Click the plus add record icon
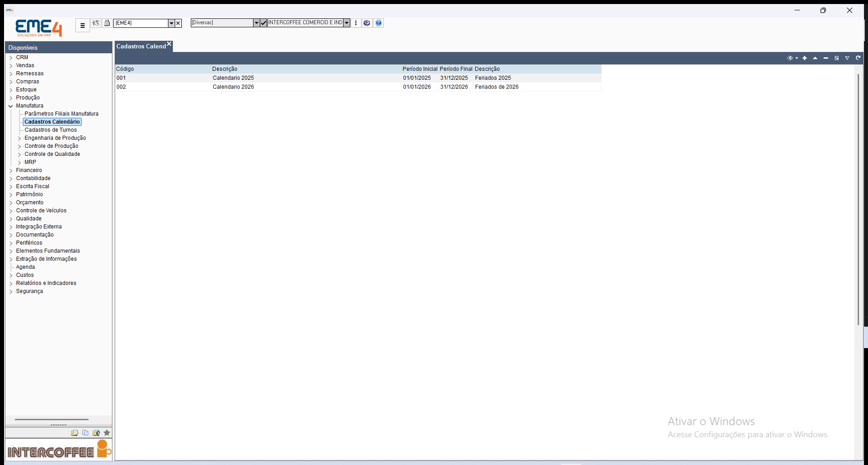868x465 pixels. [804, 58]
